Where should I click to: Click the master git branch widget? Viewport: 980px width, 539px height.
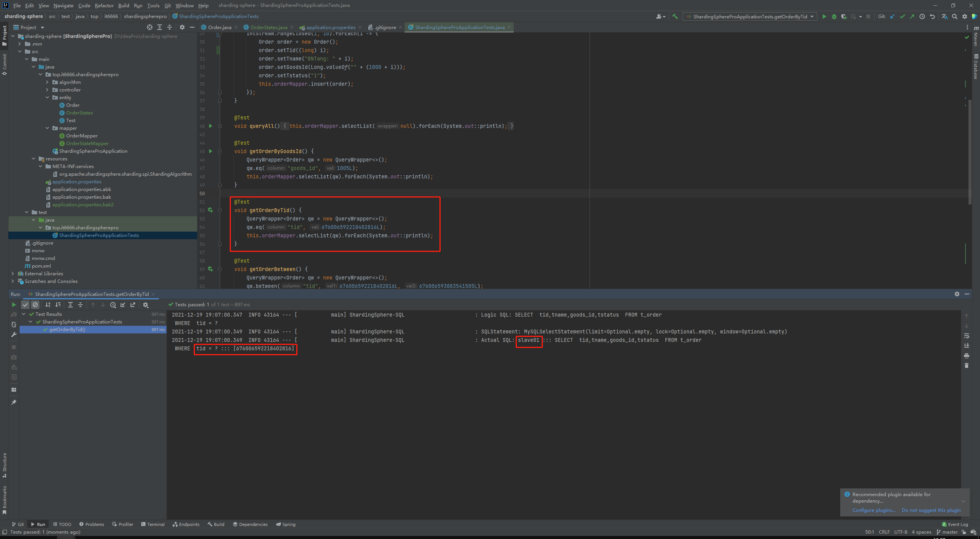coord(947,532)
